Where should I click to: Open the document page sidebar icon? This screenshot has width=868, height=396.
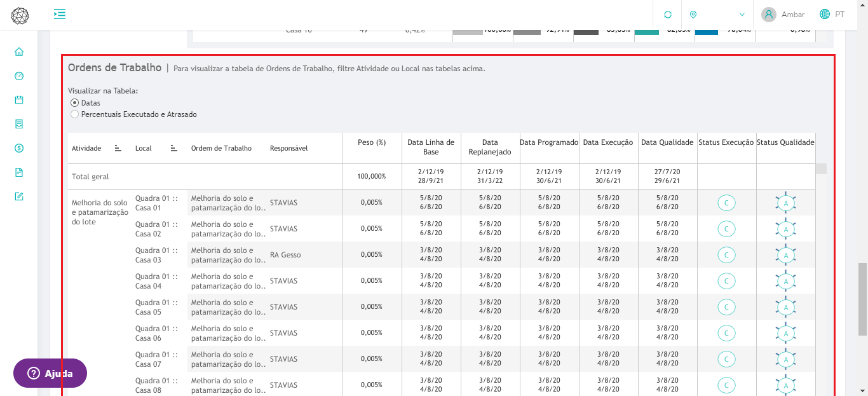(x=19, y=172)
